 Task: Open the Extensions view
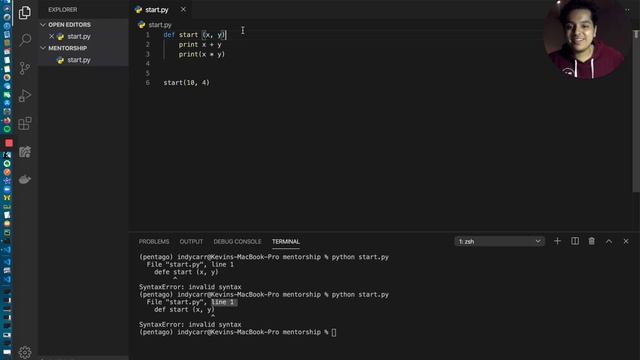24,123
